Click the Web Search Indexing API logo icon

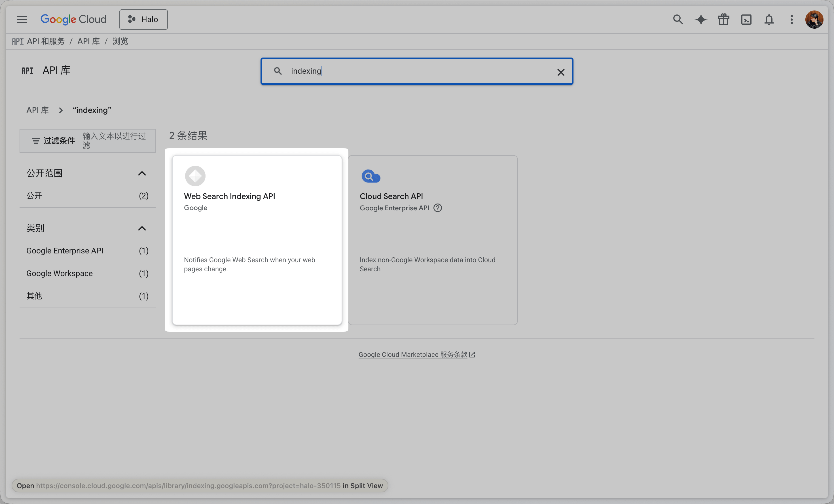click(x=195, y=176)
